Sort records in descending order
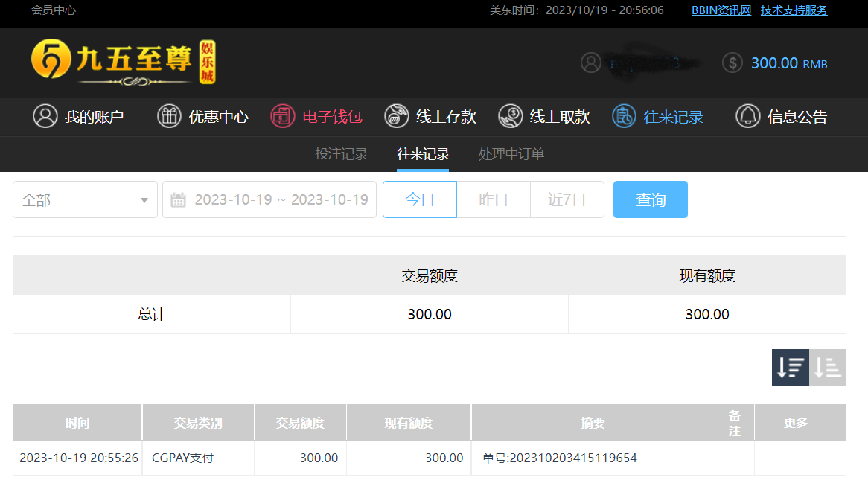 [x=791, y=367]
